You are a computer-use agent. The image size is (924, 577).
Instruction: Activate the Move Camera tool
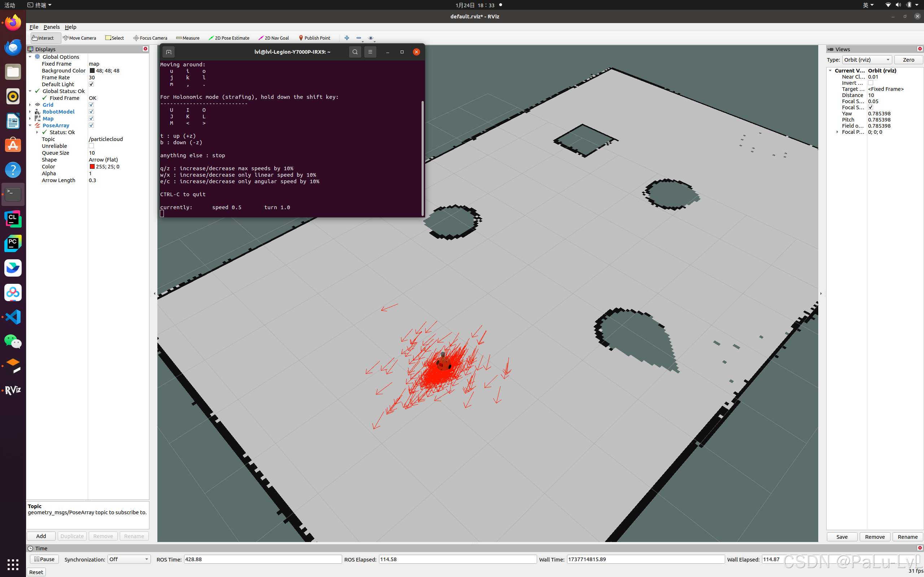click(79, 38)
